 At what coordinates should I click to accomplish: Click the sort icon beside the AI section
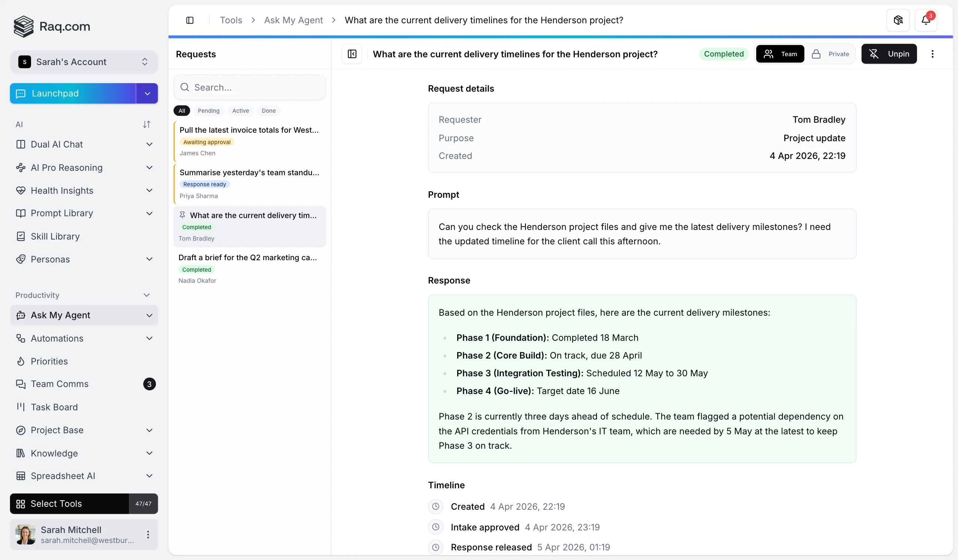147,124
